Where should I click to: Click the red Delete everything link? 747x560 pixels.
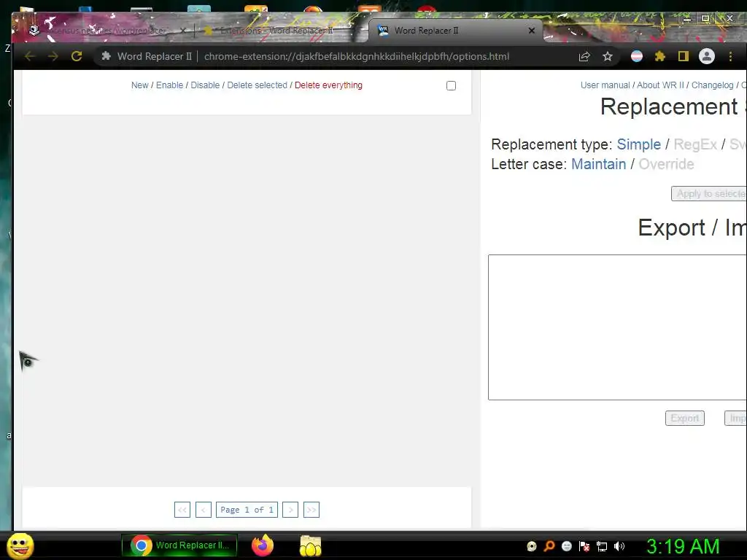(x=328, y=85)
